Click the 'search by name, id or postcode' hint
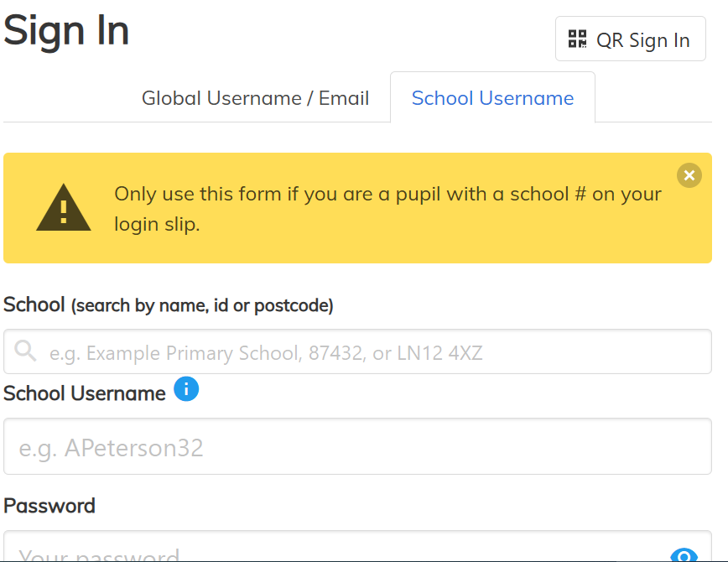728x562 pixels. pyautogui.click(x=202, y=306)
